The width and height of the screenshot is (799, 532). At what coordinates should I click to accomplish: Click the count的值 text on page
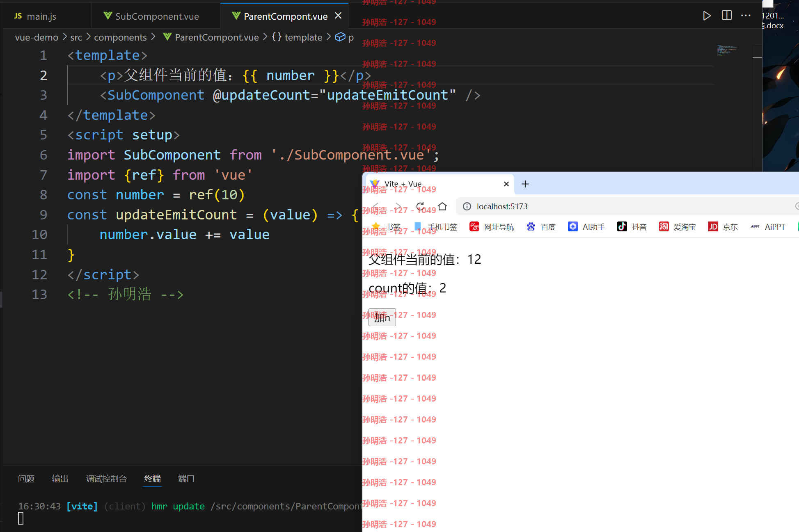pos(407,288)
